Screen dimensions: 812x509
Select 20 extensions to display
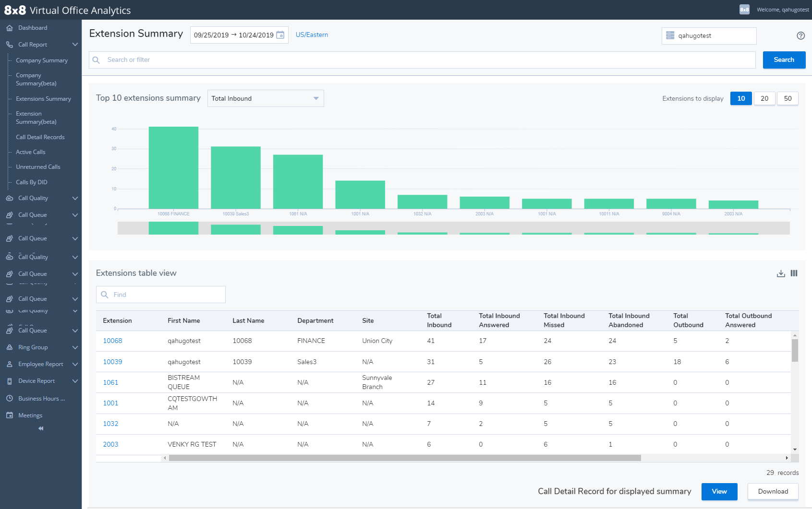point(764,98)
